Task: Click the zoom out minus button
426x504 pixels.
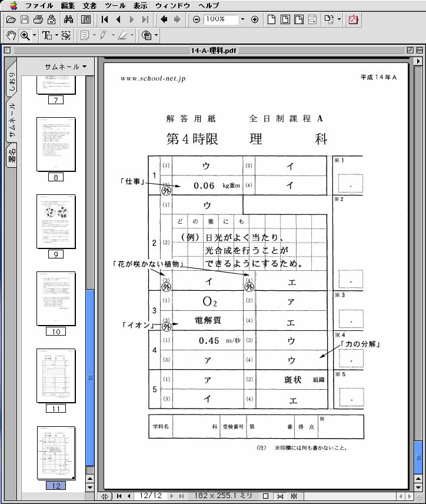Action: click(197, 19)
